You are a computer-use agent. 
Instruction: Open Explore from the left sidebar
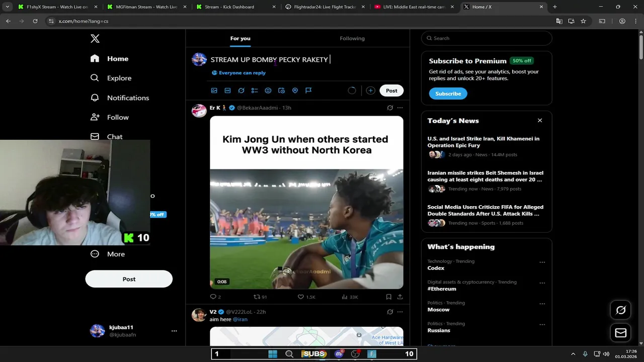[111, 78]
